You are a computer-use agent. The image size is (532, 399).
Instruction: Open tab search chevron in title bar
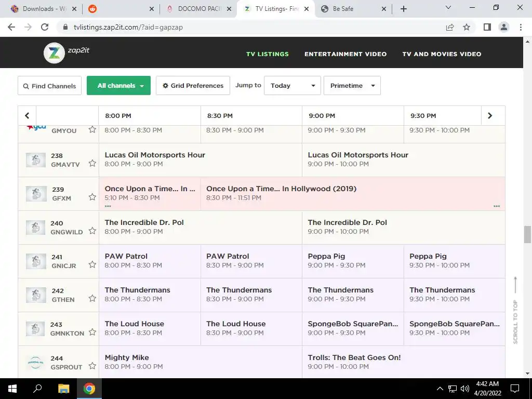coord(448,7)
